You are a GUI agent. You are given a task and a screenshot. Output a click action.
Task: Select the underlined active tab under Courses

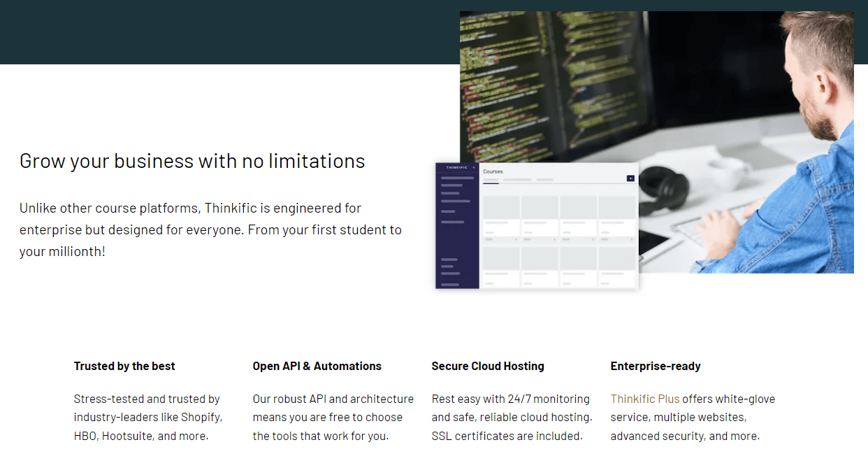(491, 180)
